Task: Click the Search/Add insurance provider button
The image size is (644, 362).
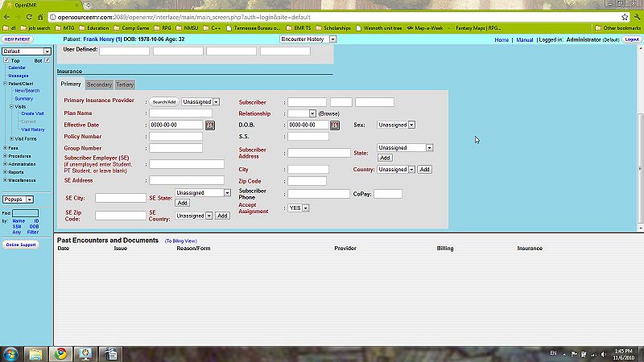Action: click(164, 102)
